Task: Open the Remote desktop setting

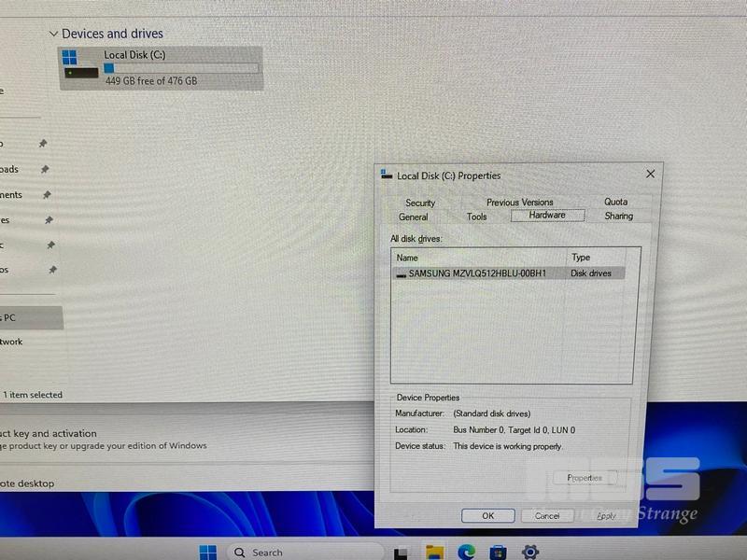Action: [27, 483]
